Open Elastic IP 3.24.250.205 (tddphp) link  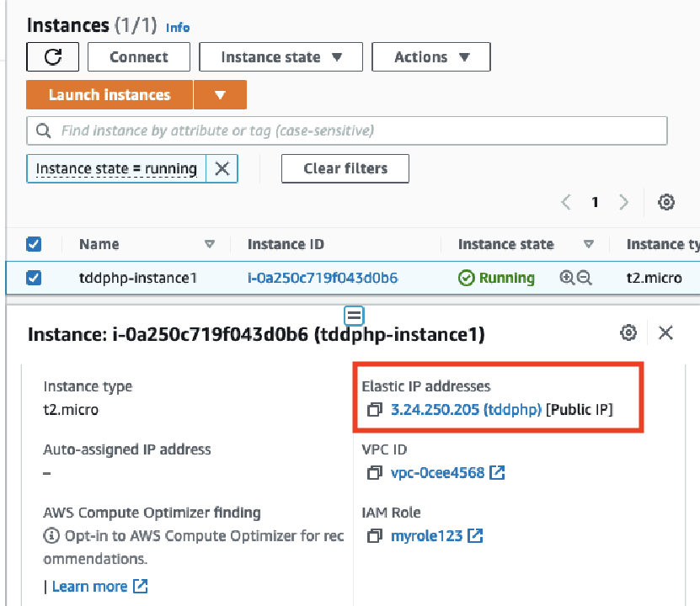[x=466, y=409]
